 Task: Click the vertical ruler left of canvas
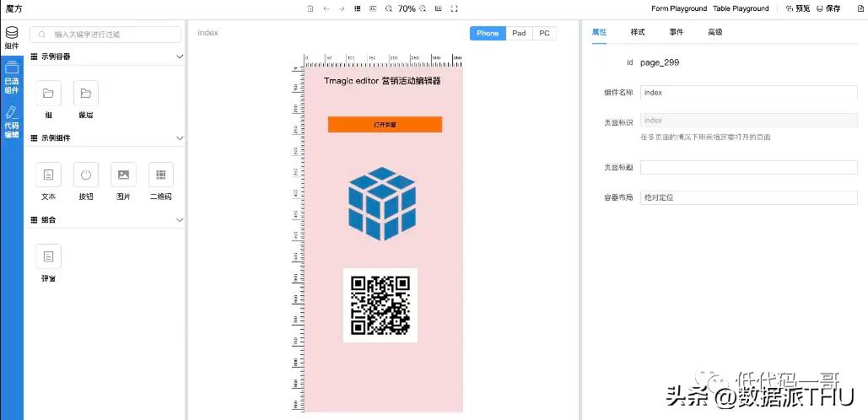[299, 240]
